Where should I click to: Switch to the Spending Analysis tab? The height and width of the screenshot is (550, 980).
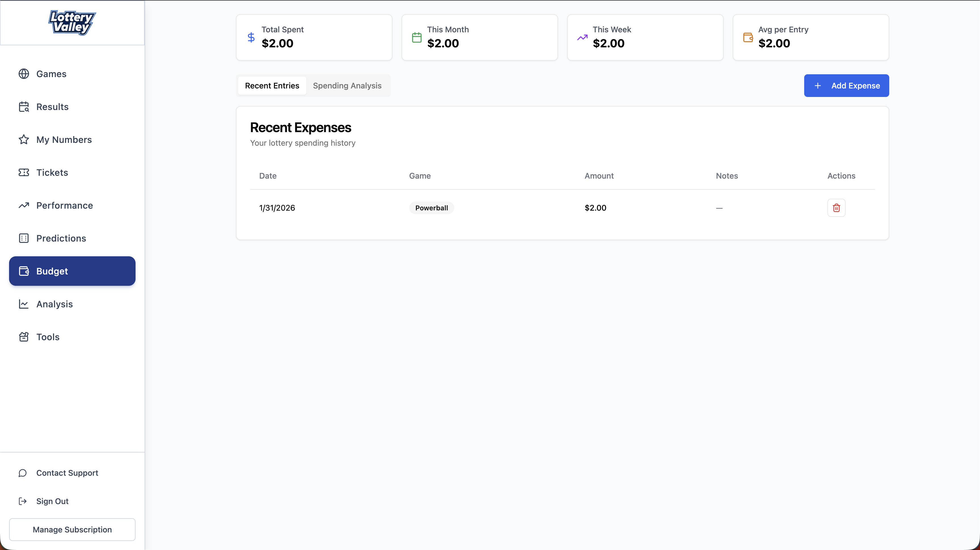coord(347,86)
